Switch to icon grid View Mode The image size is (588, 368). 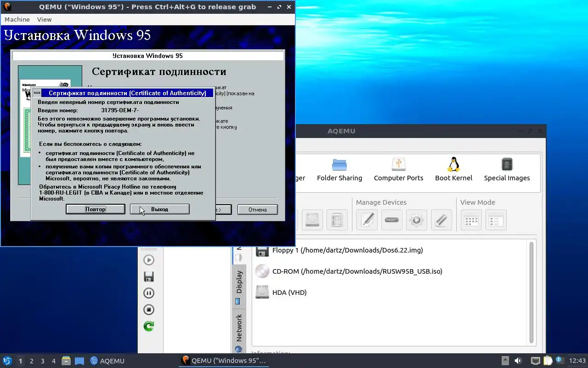[471, 220]
